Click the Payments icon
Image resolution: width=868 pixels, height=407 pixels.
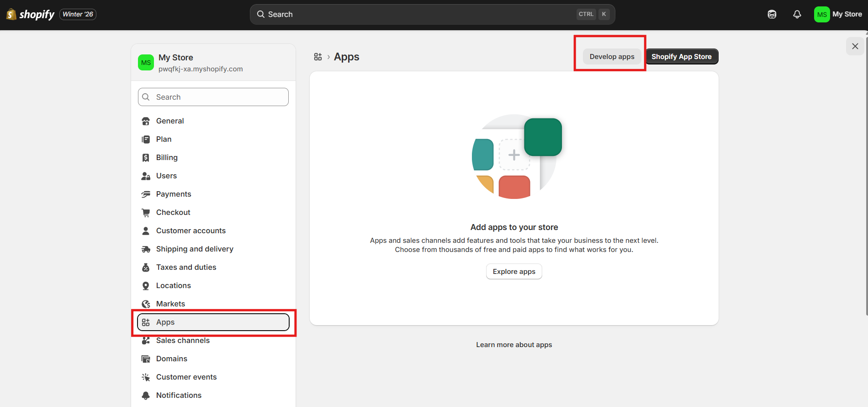146,194
